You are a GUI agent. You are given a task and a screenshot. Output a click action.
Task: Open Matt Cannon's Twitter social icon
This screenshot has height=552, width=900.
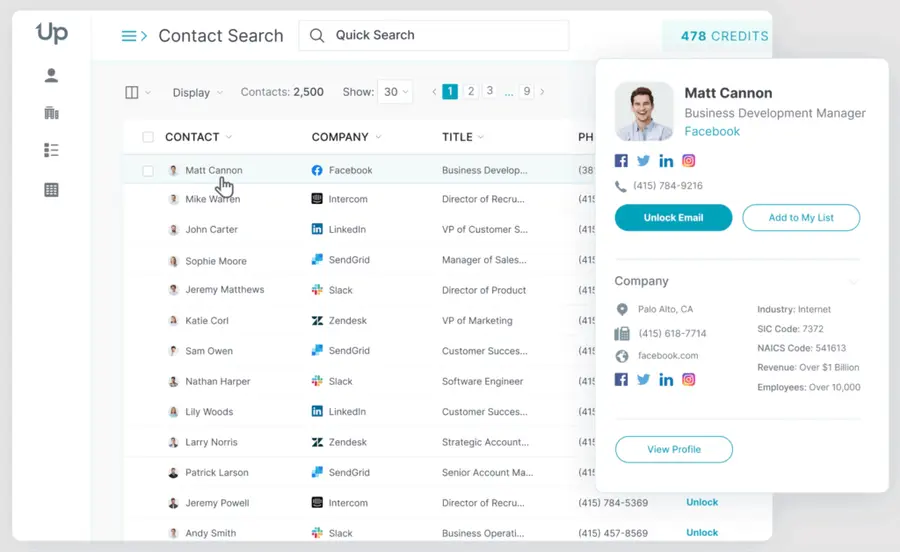[x=643, y=161]
